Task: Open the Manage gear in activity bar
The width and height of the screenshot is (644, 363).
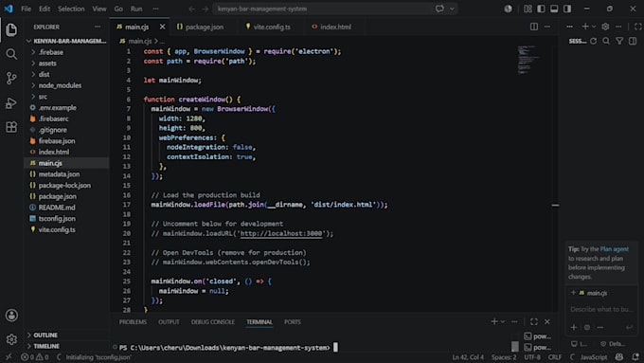Action: [x=11, y=339]
